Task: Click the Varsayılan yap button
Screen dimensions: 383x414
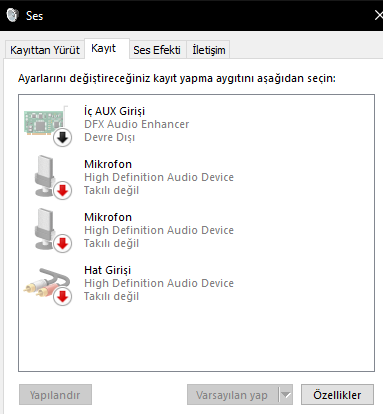Action: point(232,395)
